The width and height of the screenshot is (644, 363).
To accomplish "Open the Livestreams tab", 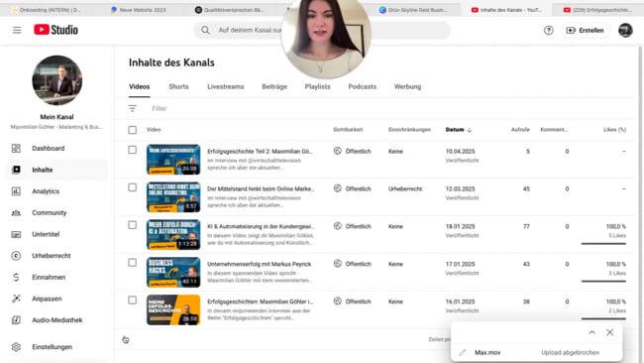I will pos(226,86).
